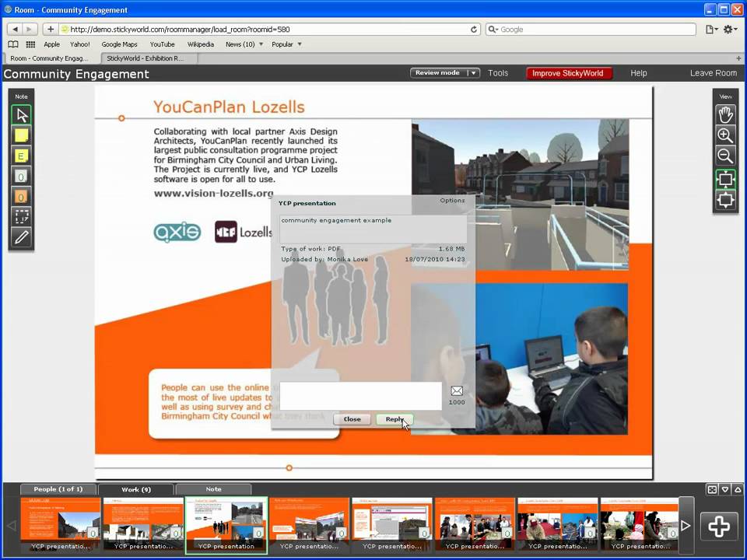Viewport: 747px width, 560px height.
Task: Open the bookmarks book icon
Action: click(x=13, y=44)
